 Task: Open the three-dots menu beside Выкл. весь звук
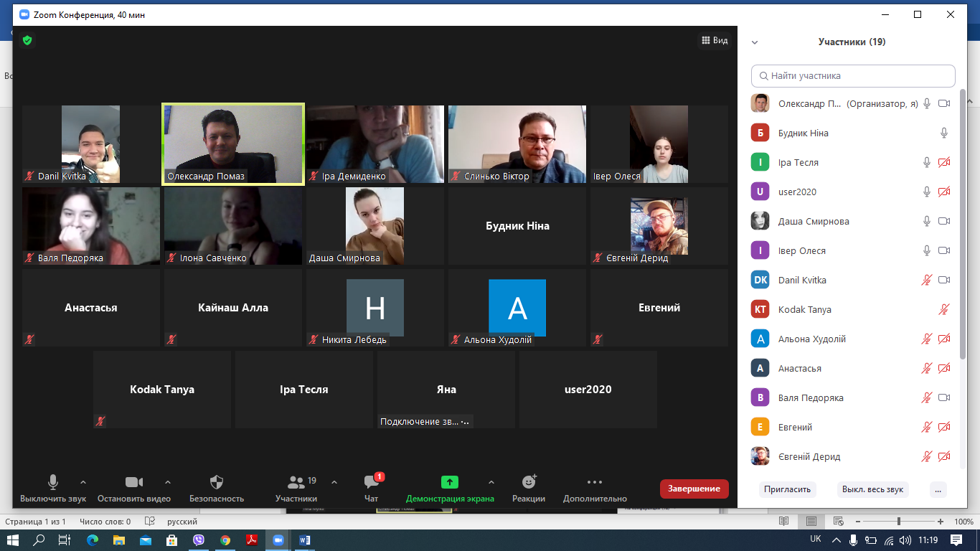(938, 489)
